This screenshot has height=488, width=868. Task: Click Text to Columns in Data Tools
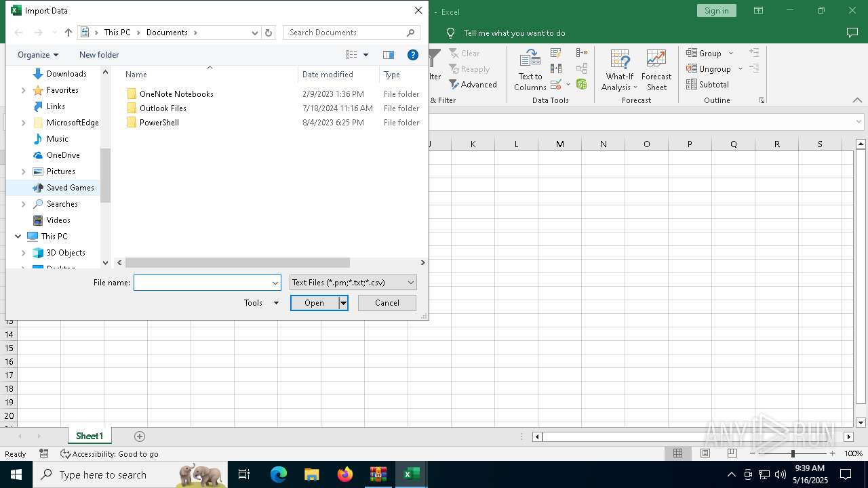[530, 70]
